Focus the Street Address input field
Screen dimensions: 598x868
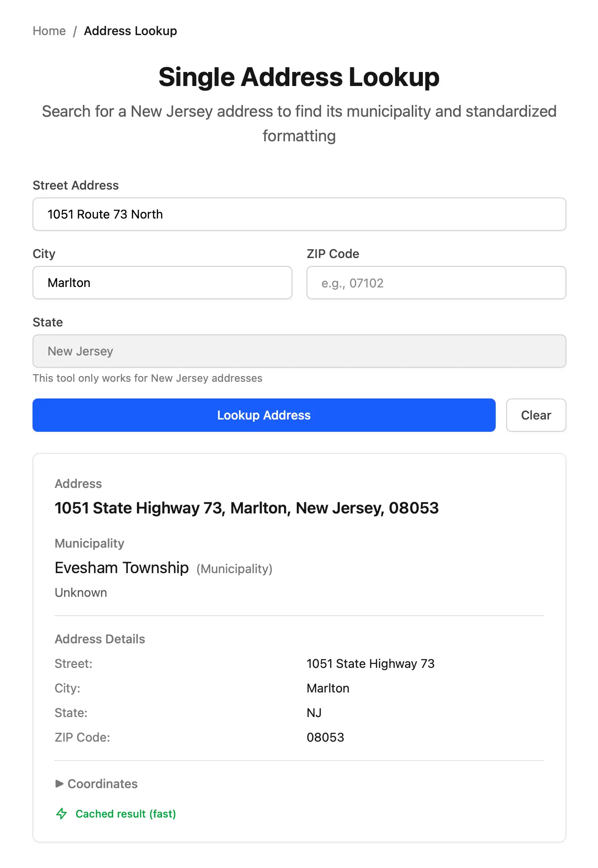[x=299, y=214]
